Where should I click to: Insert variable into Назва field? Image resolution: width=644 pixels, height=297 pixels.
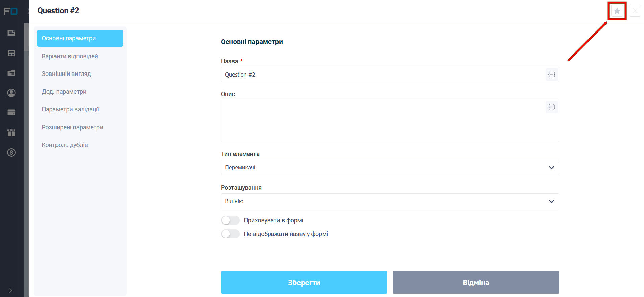(552, 75)
